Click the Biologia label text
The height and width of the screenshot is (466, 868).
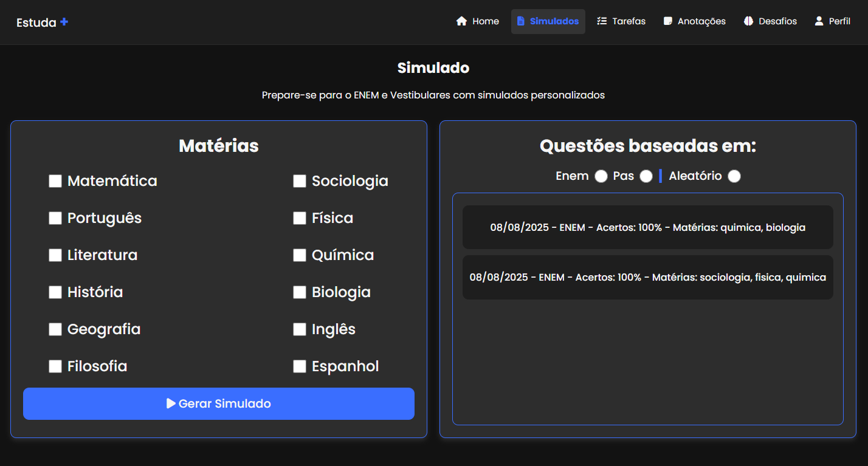pos(341,292)
